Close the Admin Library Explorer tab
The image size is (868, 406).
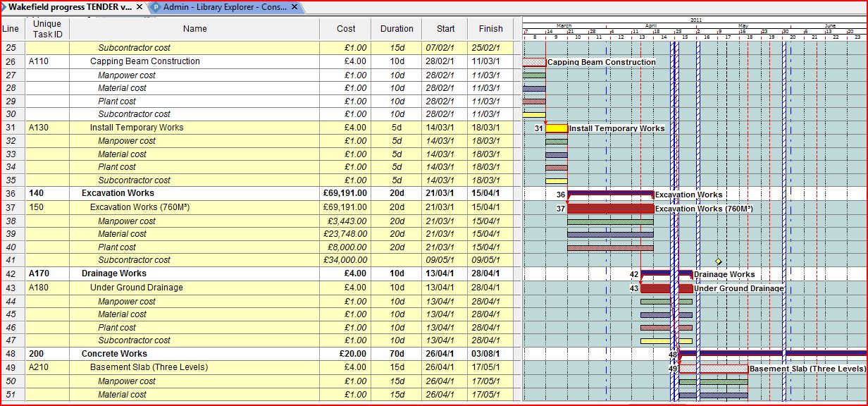(x=294, y=7)
